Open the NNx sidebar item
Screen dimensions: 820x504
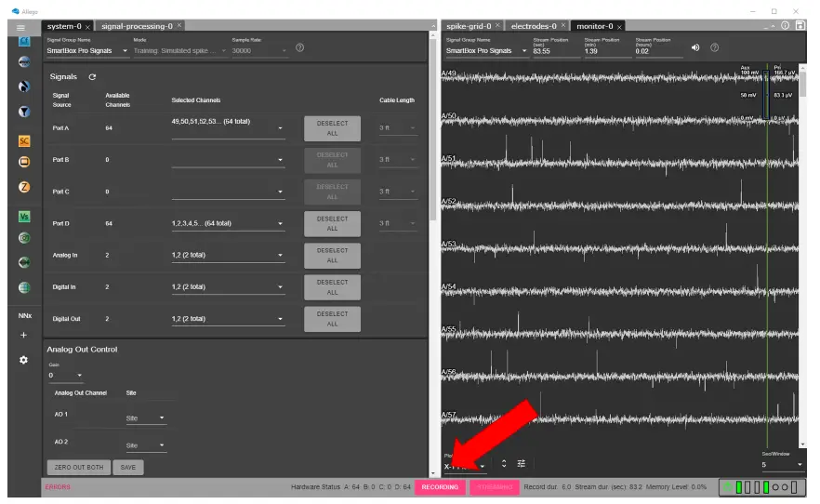pos(24,315)
